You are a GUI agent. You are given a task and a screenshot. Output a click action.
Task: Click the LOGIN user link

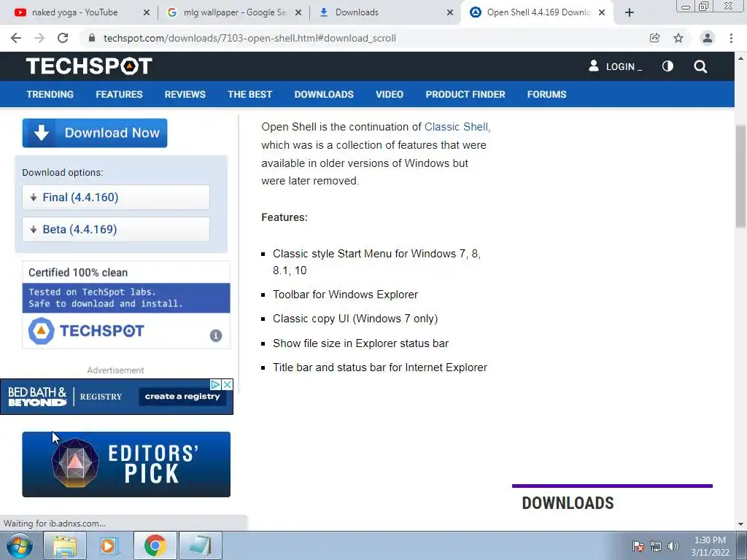point(615,66)
